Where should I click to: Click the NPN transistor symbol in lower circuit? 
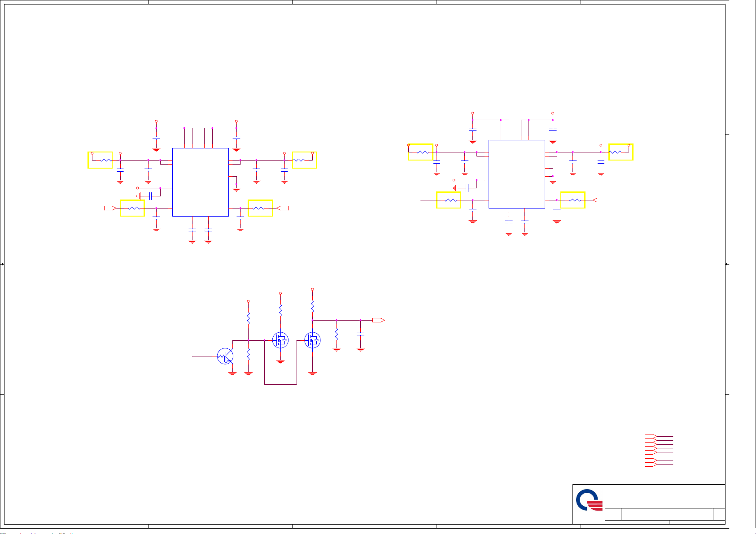[x=225, y=356]
